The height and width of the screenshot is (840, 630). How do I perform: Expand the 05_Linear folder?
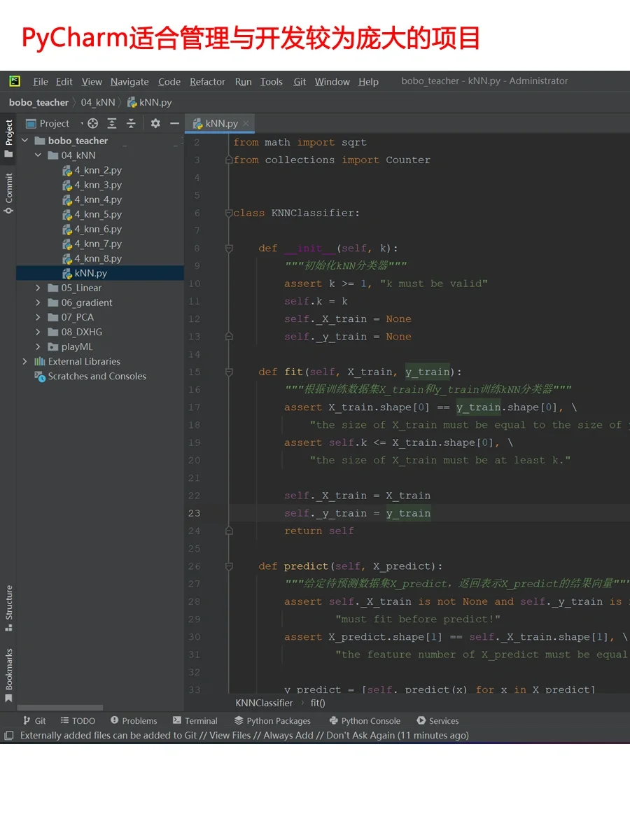click(38, 288)
